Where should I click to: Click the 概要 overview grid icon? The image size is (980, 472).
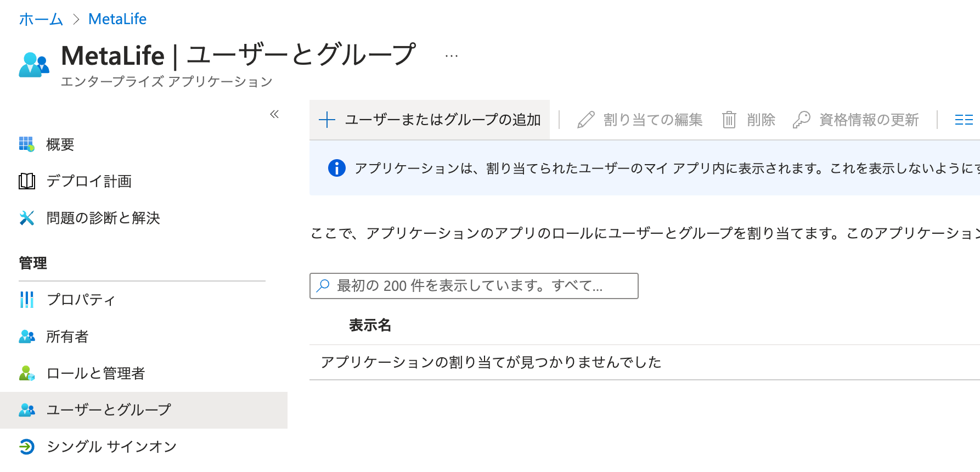[27, 144]
